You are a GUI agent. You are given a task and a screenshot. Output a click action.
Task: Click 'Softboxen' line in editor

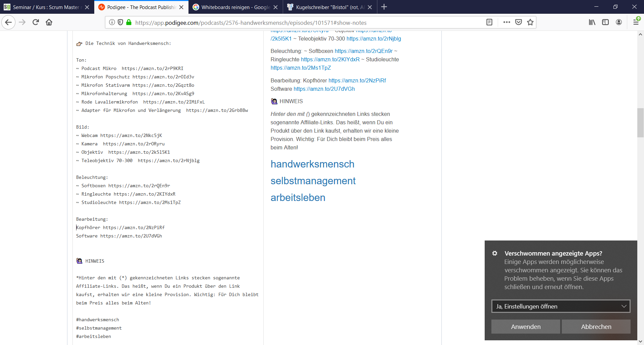[123, 186]
